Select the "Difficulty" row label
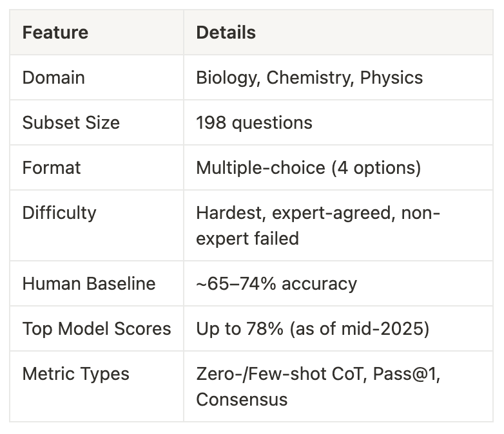The width and height of the screenshot is (504, 434). pos(59,213)
